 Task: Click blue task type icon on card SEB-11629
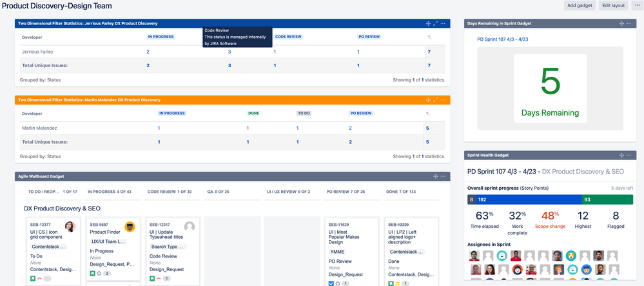tap(331, 283)
